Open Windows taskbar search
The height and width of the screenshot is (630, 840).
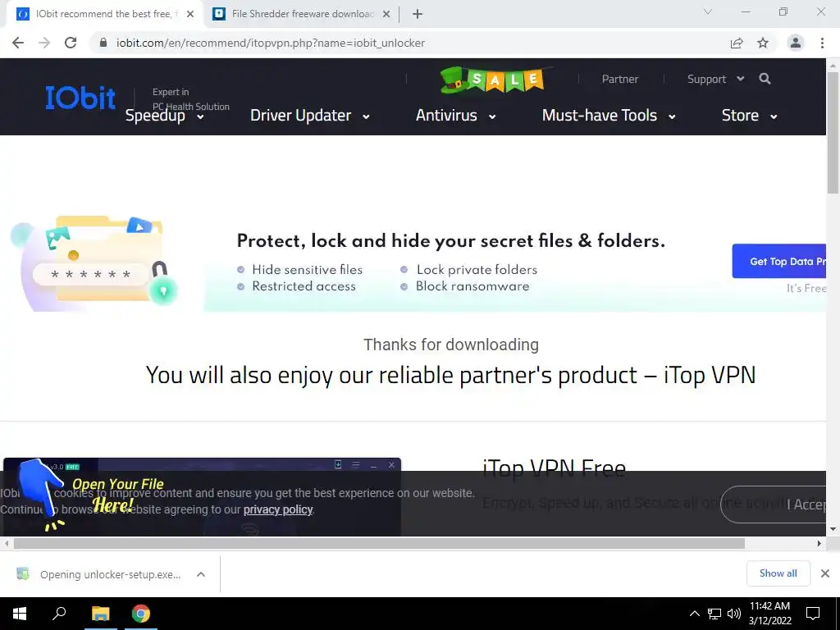59,614
